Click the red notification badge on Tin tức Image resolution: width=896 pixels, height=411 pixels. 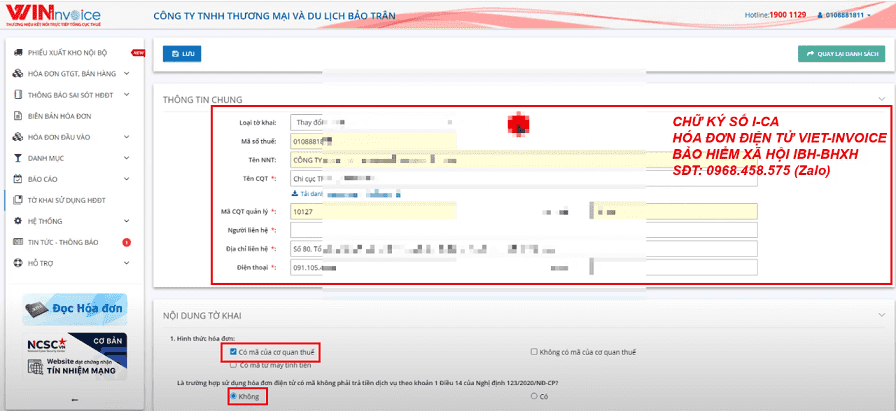(x=126, y=242)
